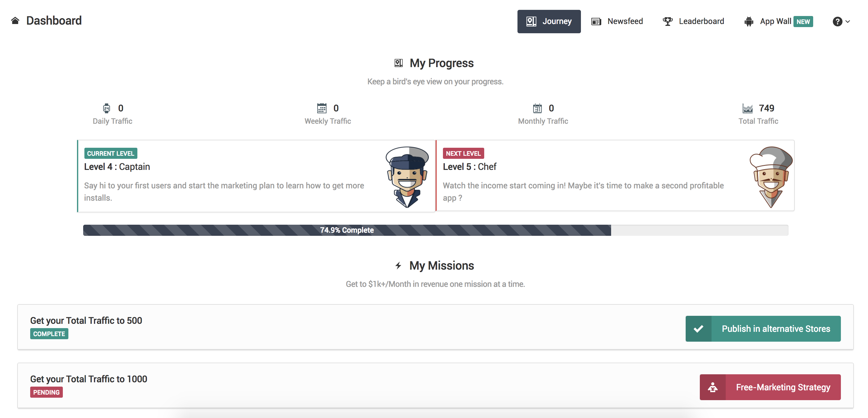Click the PENDING status badge
Viewport: 868px width, 418px height.
(x=47, y=392)
